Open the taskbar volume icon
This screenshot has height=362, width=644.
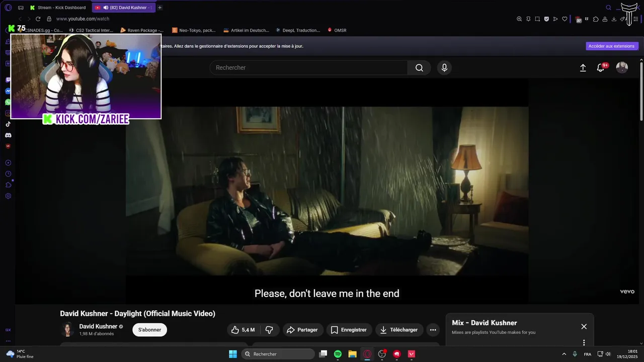pyautogui.click(x=608, y=354)
